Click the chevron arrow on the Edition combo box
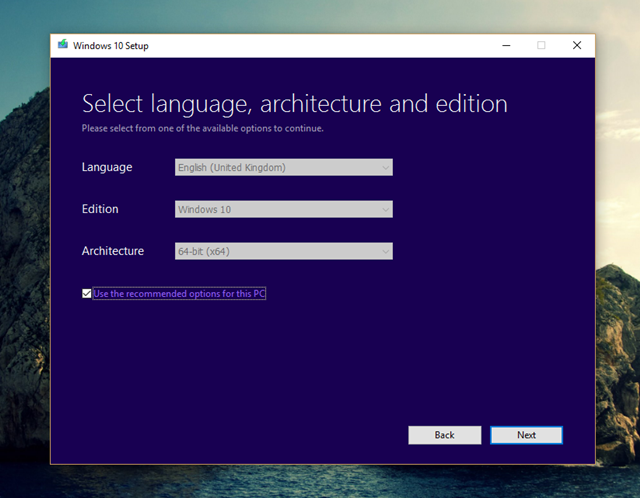 tap(385, 209)
